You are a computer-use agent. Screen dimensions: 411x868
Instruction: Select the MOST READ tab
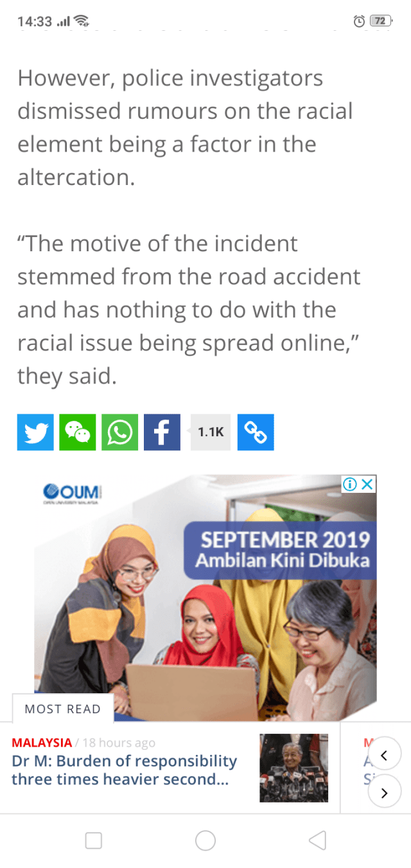pyautogui.click(x=63, y=709)
